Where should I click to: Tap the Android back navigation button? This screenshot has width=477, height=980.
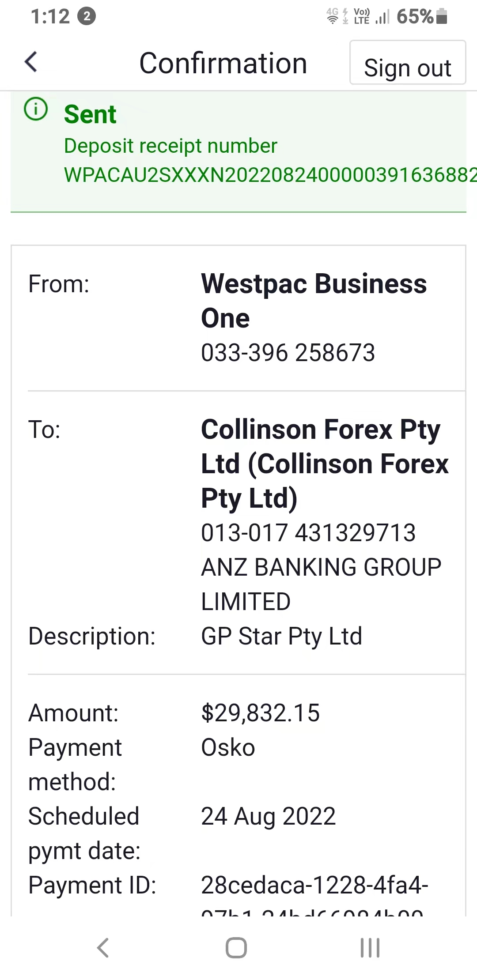click(x=103, y=948)
